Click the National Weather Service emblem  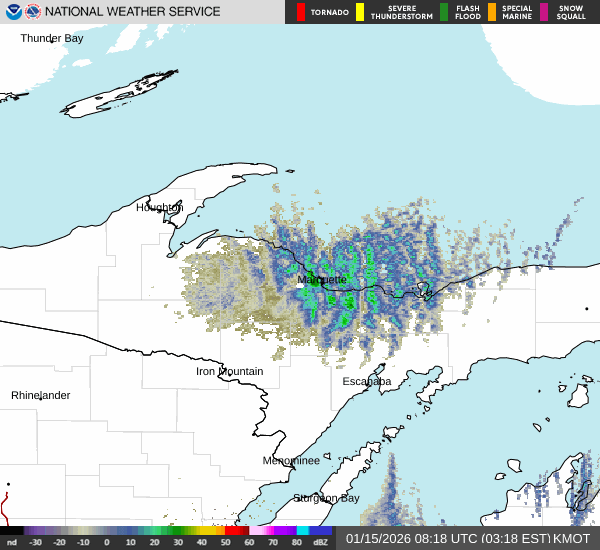click(x=33, y=12)
